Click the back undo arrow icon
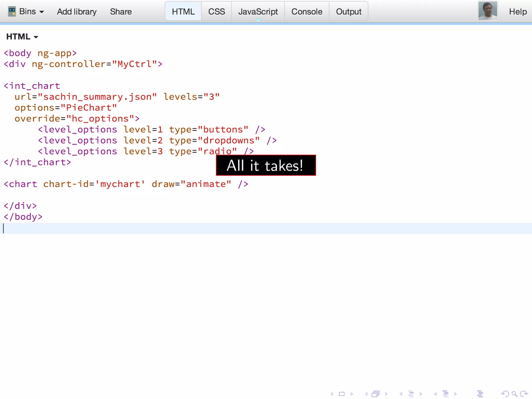The image size is (532, 399). pyautogui.click(x=505, y=394)
